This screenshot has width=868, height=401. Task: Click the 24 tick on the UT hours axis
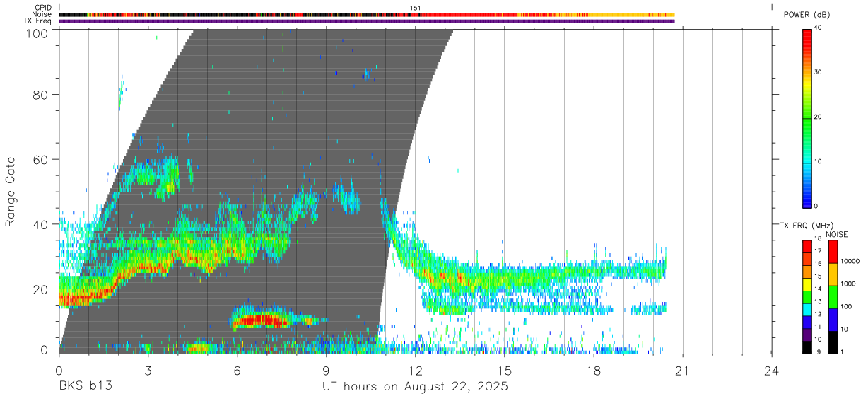[772, 370]
